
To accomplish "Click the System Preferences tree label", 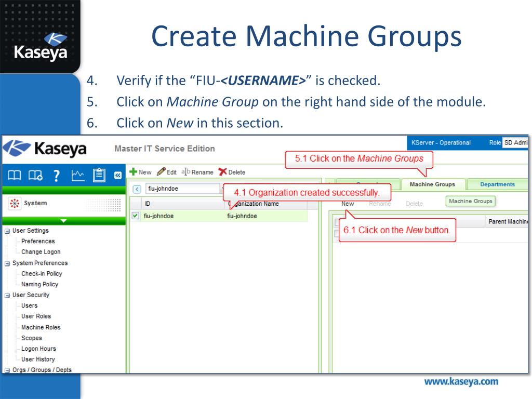I will click(x=40, y=263).
